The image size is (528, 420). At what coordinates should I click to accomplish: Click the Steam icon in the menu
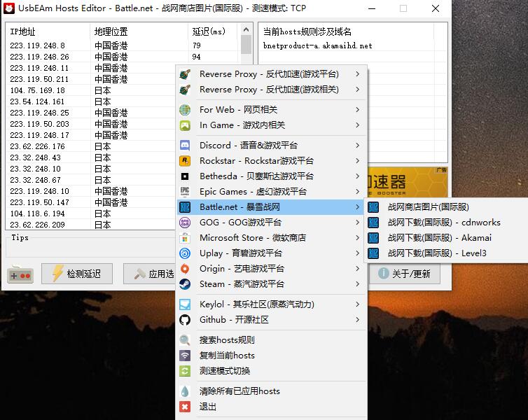point(185,284)
